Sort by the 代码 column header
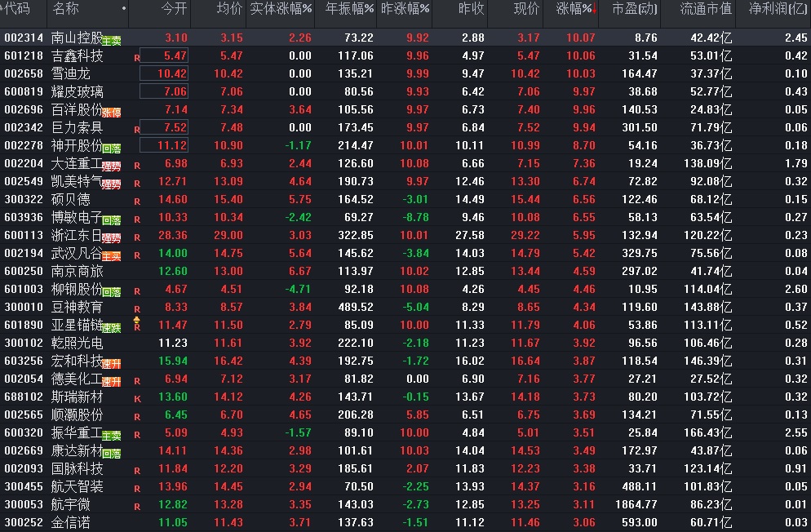811x532 pixels. [16, 9]
